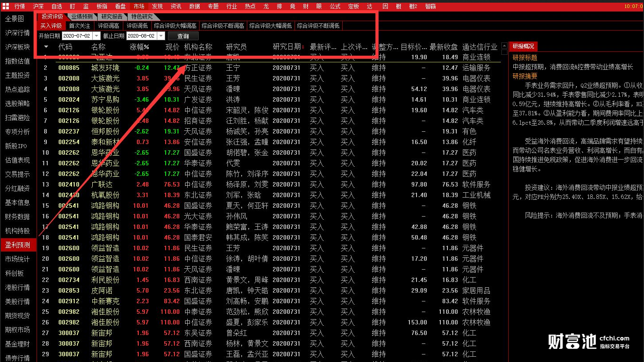Click researcher 曾朵红 in row 27
The height and width of the screenshot is (362, 644).
click(236, 333)
